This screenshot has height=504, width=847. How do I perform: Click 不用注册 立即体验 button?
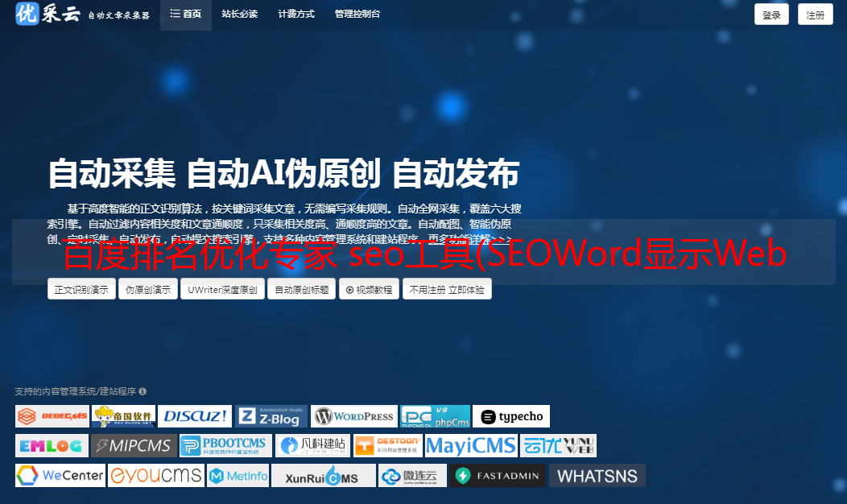pos(447,289)
